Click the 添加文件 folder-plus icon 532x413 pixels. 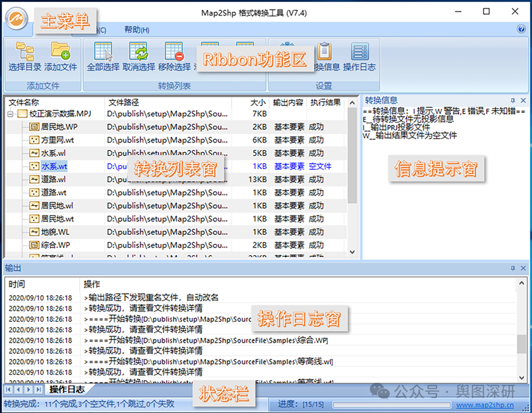pyautogui.click(x=60, y=50)
